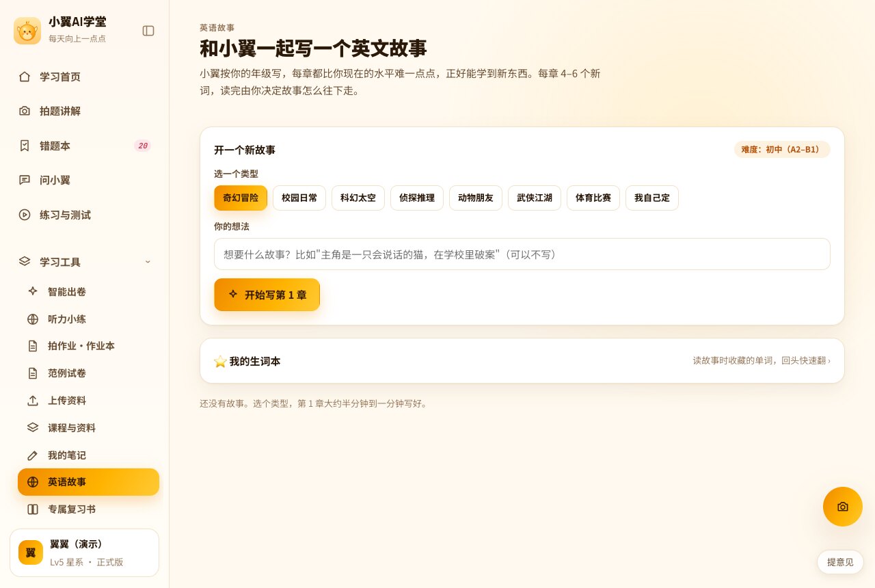The width and height of the screenshot is (875, 588).
Task: Select the 体育比赛 story type
Action: 593,198
